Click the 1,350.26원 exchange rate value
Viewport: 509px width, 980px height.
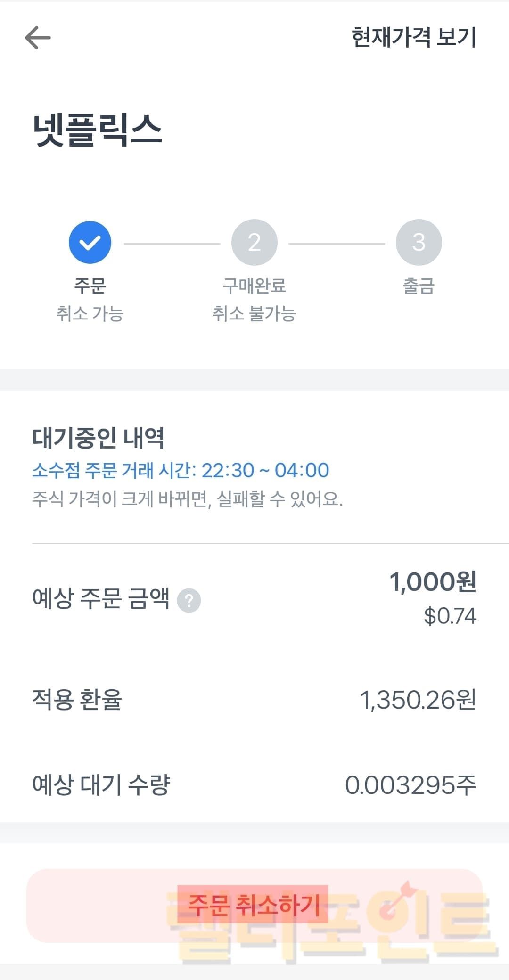418,700
